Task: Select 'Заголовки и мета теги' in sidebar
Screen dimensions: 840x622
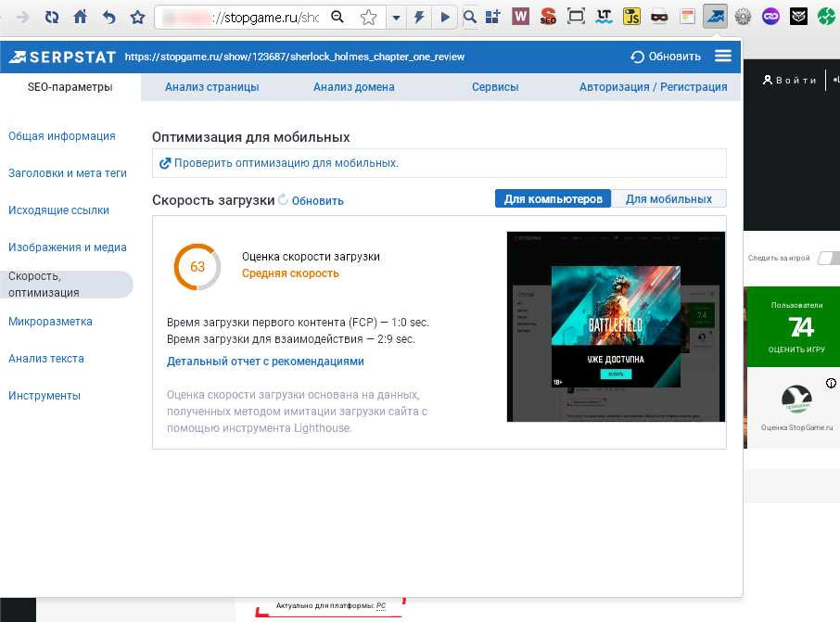Action: 68,173
